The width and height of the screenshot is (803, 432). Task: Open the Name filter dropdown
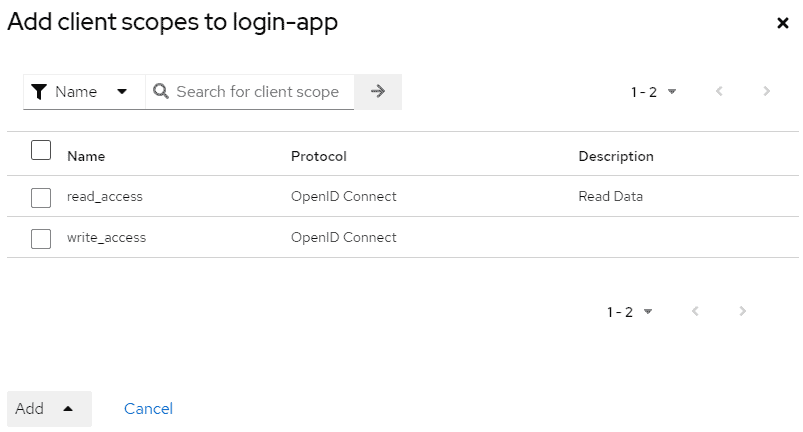84,92
